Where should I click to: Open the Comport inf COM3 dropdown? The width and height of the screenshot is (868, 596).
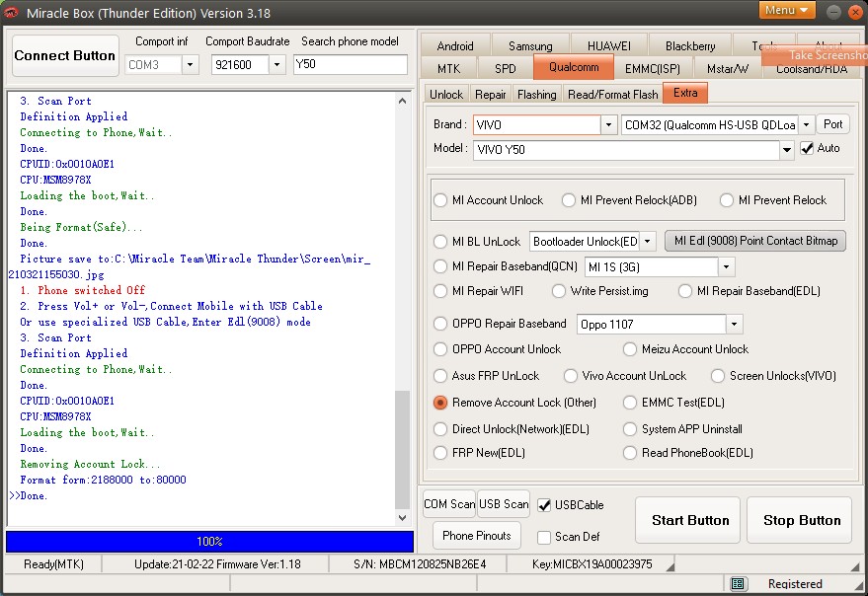pos(190,65)
